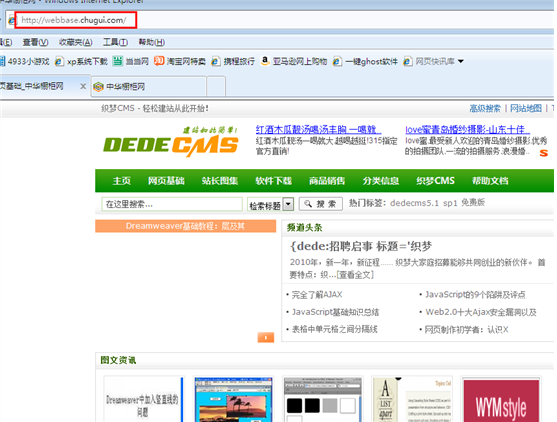Open a new blank tab
557x422 pixels.
[216, 86]
